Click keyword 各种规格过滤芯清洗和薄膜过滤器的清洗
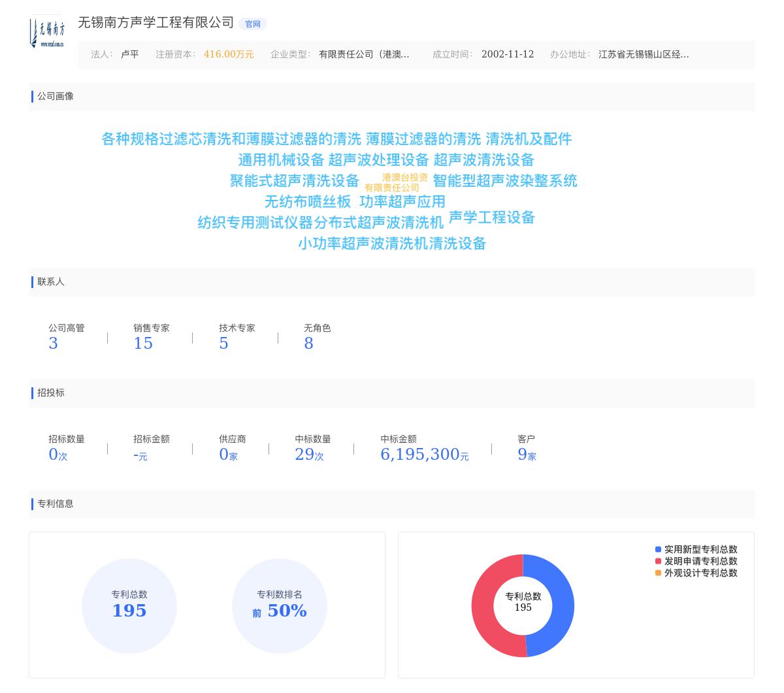 point(231,139)
